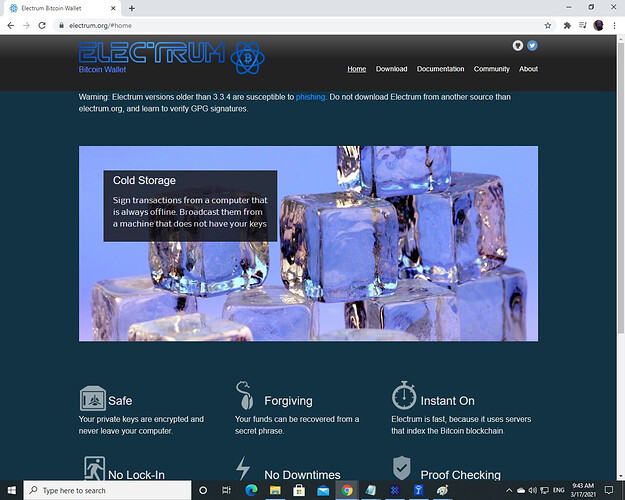The width and height of the screenshot is (625, 500).
Task: Click the electrum.org address bar
Action: pyautogui.click(x=303, y=26)
